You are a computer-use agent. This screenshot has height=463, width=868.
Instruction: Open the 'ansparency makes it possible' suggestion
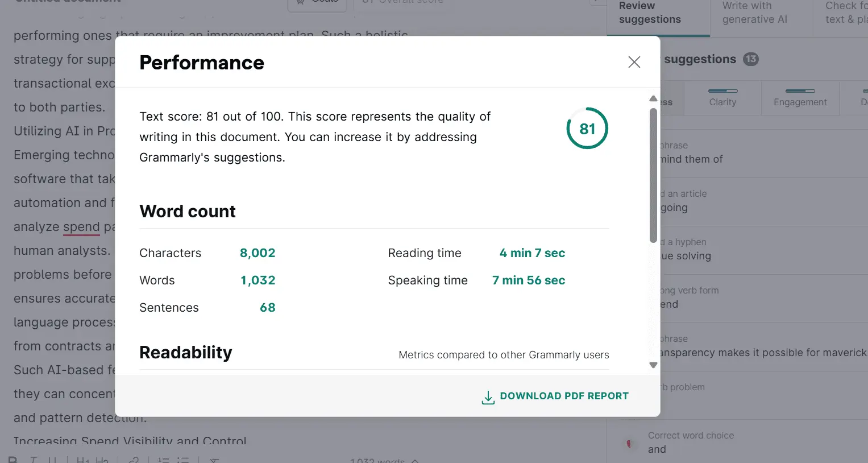click(x=763, y=346)
